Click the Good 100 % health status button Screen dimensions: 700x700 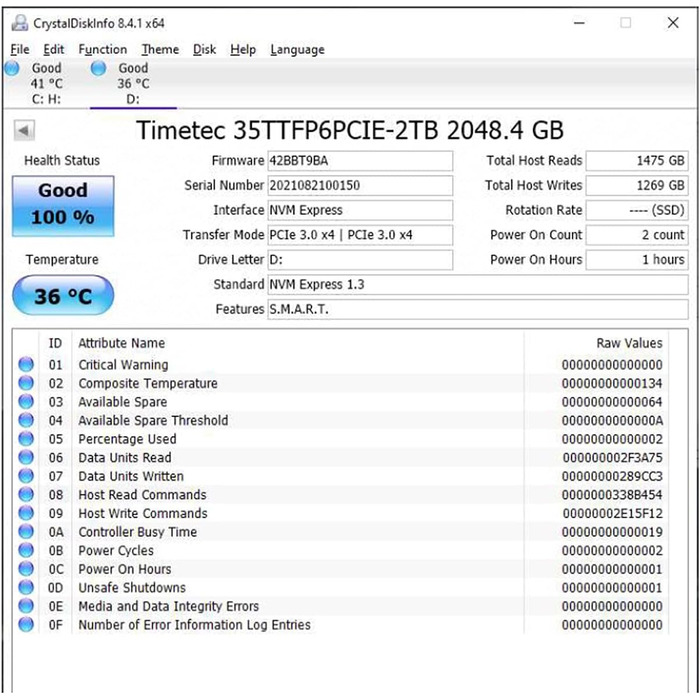[x=63, y=205]
